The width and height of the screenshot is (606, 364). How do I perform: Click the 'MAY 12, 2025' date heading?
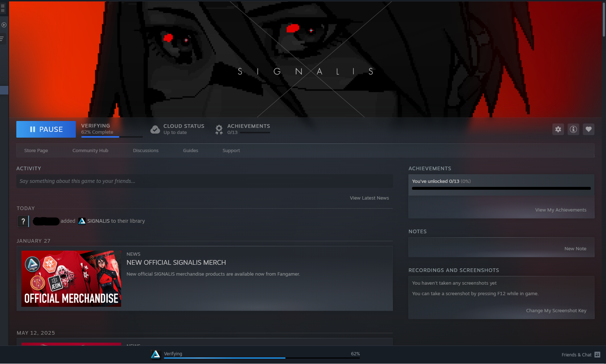[x=36, y=333]
